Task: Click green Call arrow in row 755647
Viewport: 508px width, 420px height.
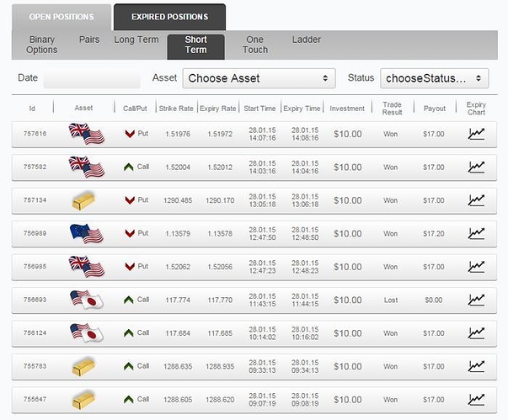Action: [x=129, y=400]
